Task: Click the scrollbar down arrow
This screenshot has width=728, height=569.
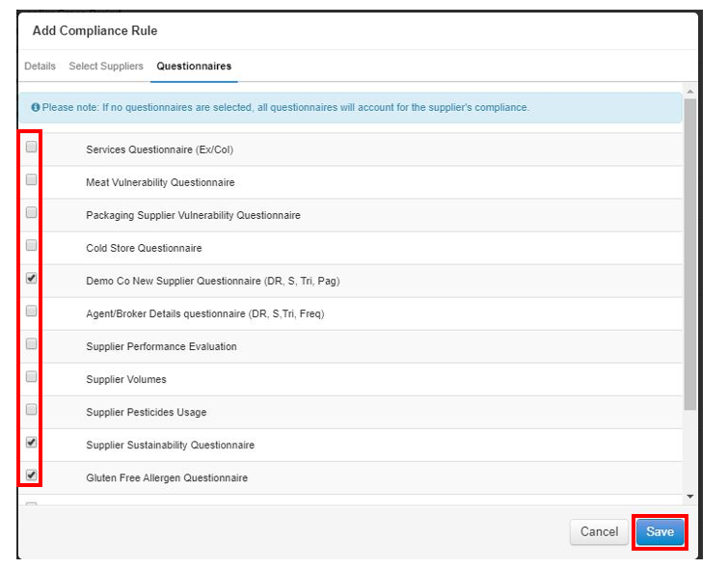Action: (690, 497)
